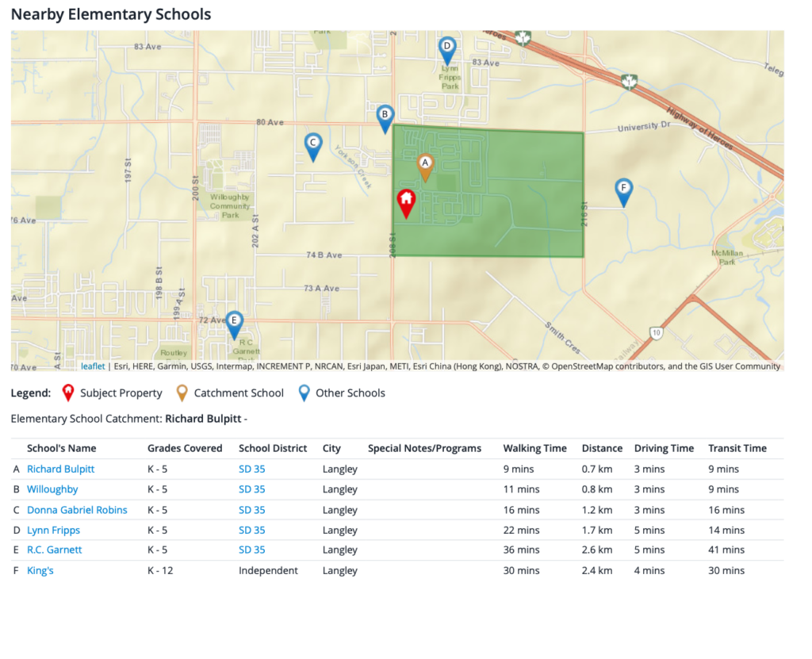Image resolution: width=812 pixels, height=659 pixels.
Task: Click the City column header
Action: pyautogui.click(x=331, y=448)
